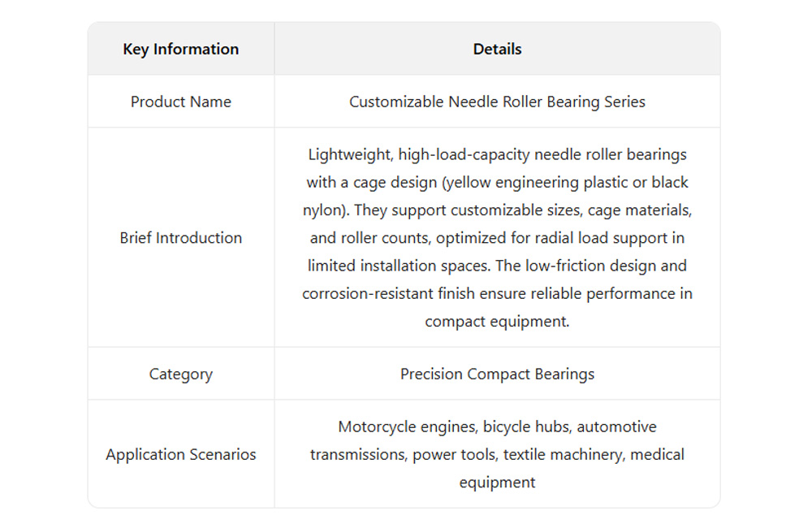
Task: Click the "Precision Compact Bearings" cell
Action: (497, 374)
